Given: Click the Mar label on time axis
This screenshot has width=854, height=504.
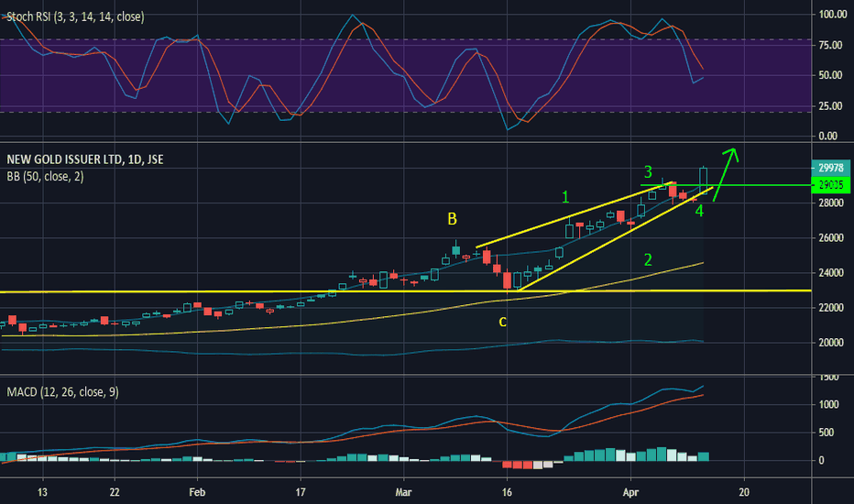Looking at the screenshot, I should pyautogui.click(x=403, y=492).
